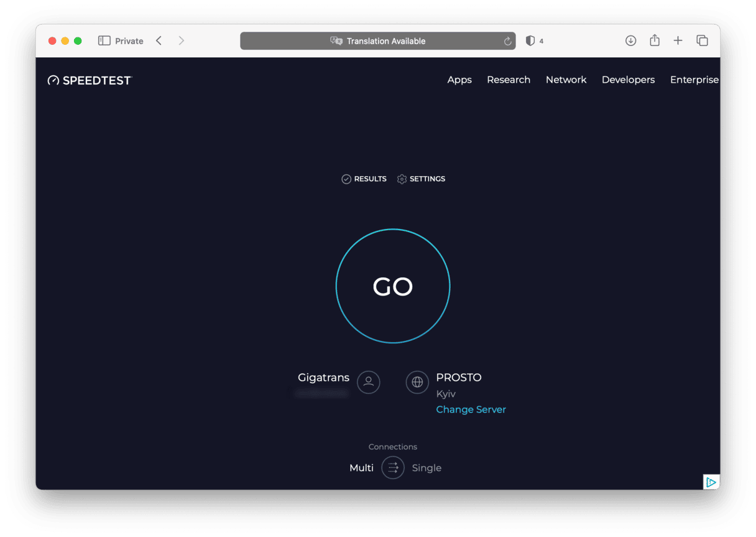Screen dimensions: 756x537
Task: Show downloads with the download icon
Action: [630, 41]
